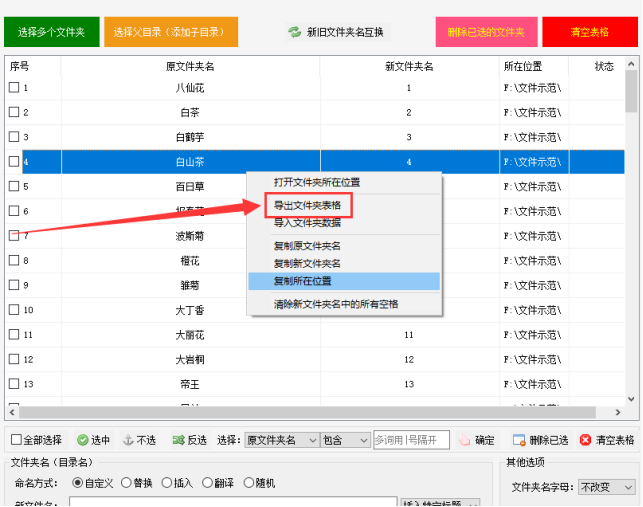Image resolution: width=643 pixels, height=507 pixels.
Task: Click the 删除已选 table icon
Action: (x=519, y=440)
